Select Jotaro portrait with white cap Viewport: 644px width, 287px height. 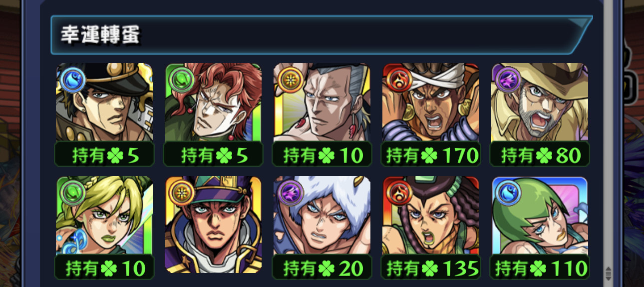[x=104, y=102]
